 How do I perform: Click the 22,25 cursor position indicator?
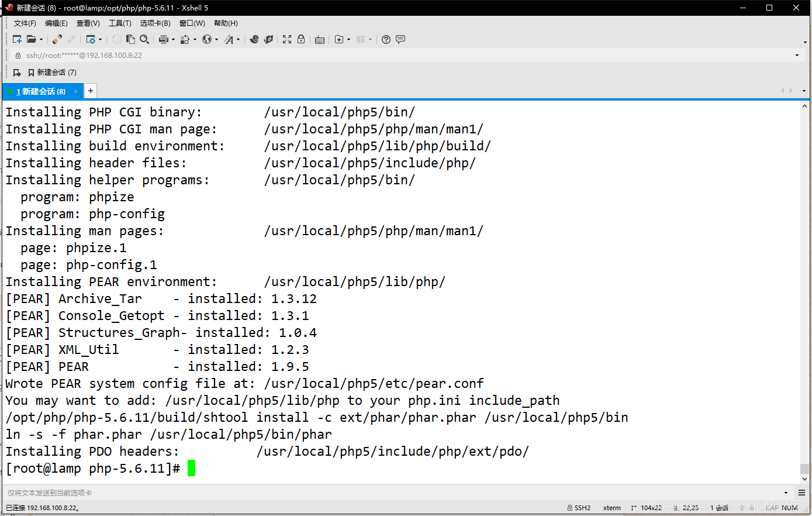[x=687, y=508]
